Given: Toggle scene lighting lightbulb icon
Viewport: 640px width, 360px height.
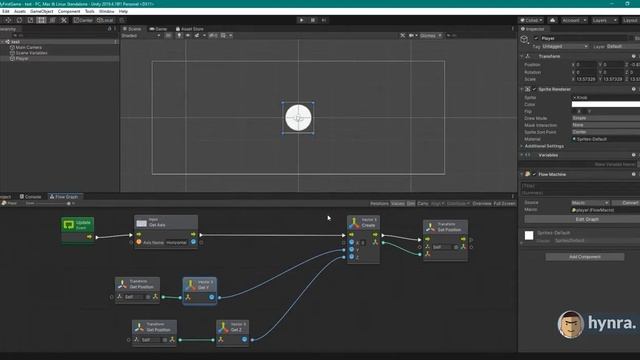Looking at the screenshot, I should pos(179,36).
